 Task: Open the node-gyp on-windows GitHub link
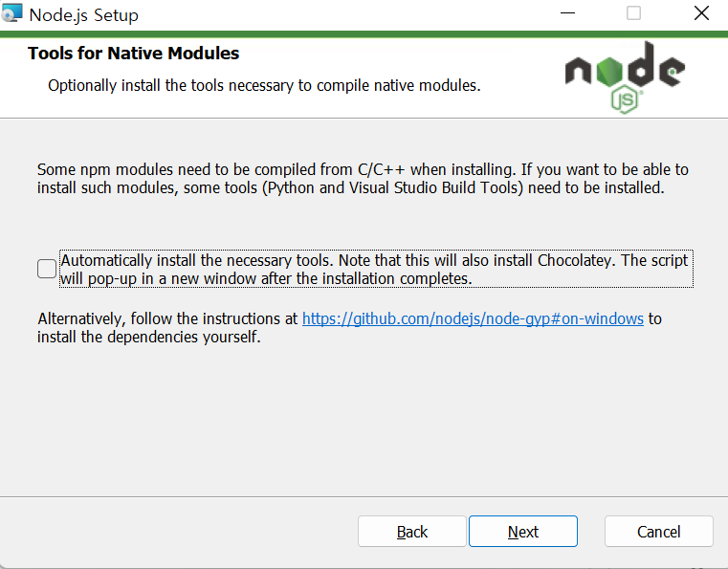473,318
